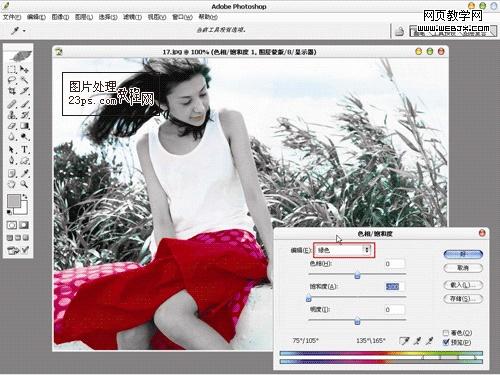
Task: Click the background color swatch
Action: pyautogui.click(x=23, y=209)
